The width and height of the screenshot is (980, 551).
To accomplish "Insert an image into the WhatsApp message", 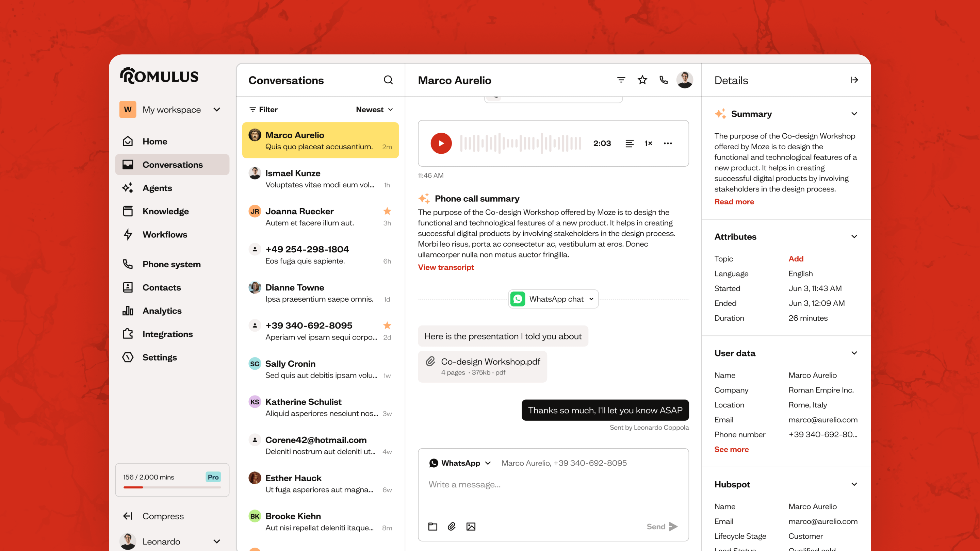I will coord(471,526).
